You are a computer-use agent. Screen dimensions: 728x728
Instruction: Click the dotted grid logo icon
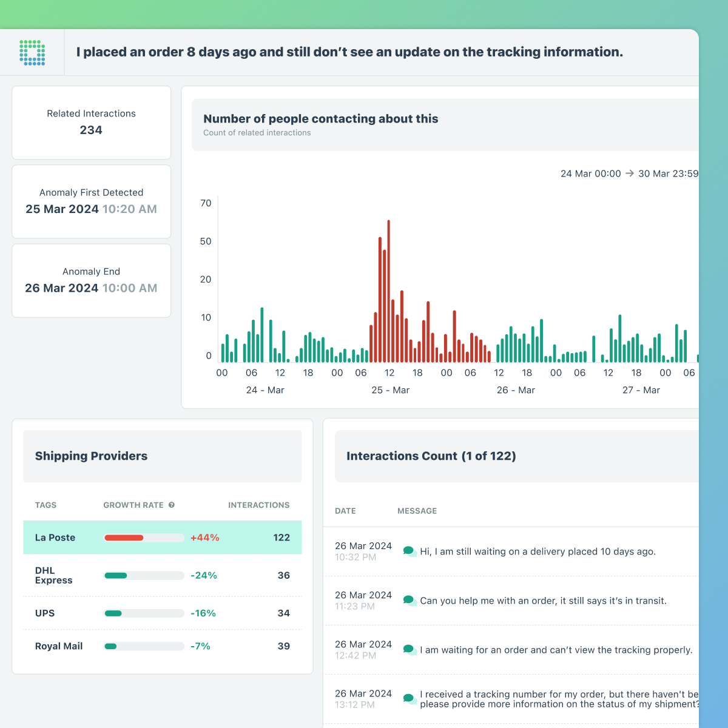tap(32, 52)
